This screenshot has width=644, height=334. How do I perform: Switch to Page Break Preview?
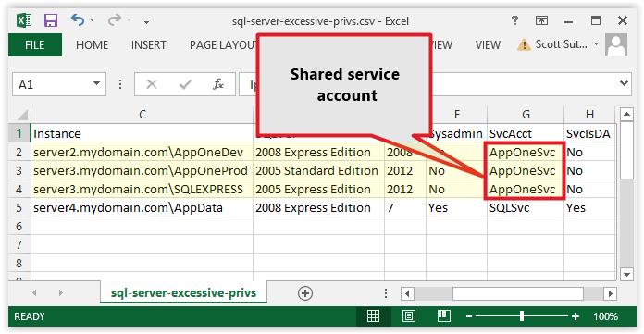(x=443, y=315)
